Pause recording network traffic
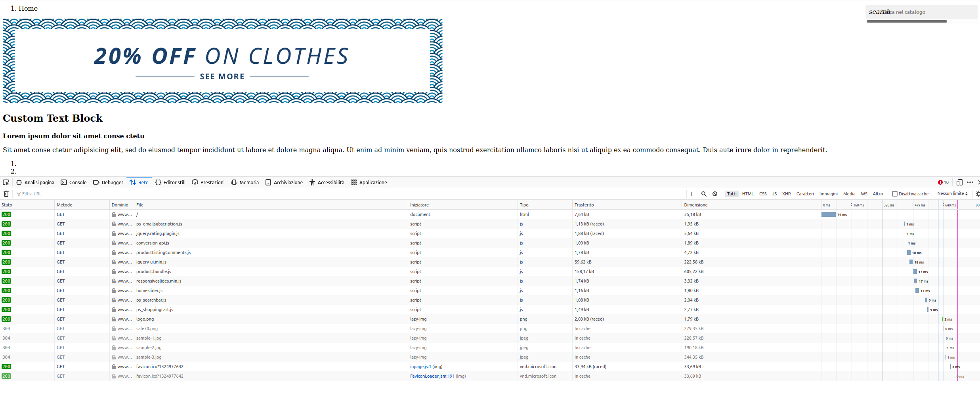 pyautogui.click(x=692, y=194)
